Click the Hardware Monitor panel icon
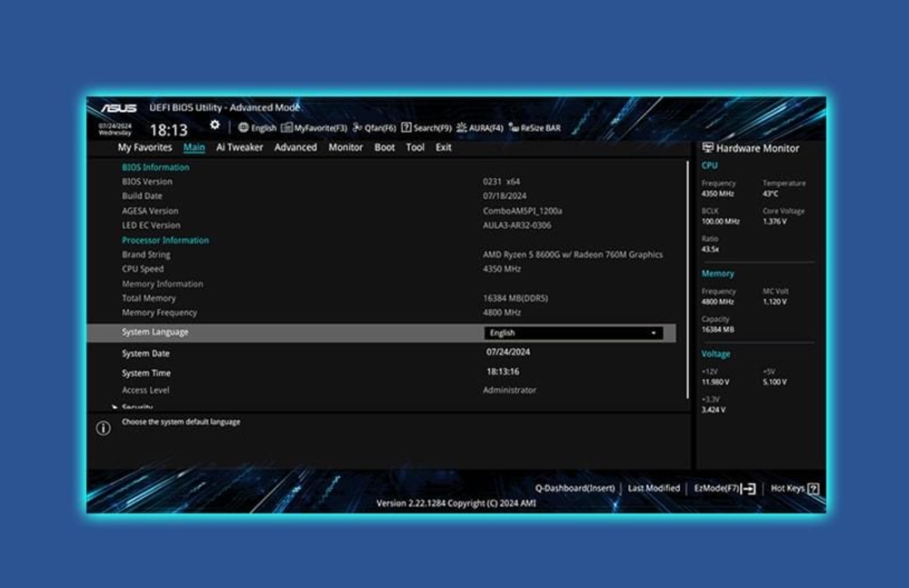 coord(708,148)
